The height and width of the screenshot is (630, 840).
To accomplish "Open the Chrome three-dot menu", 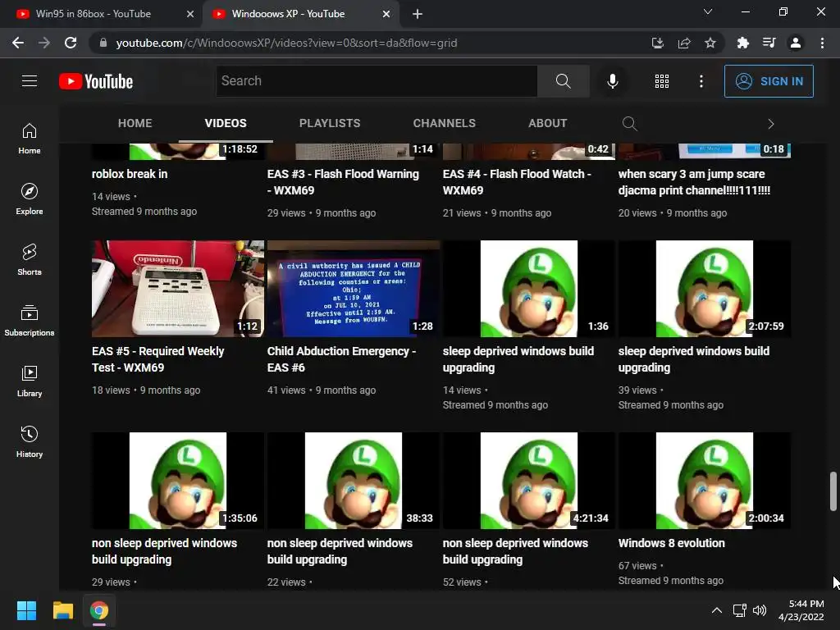I will pyautogui.click(x=822, y=43).
